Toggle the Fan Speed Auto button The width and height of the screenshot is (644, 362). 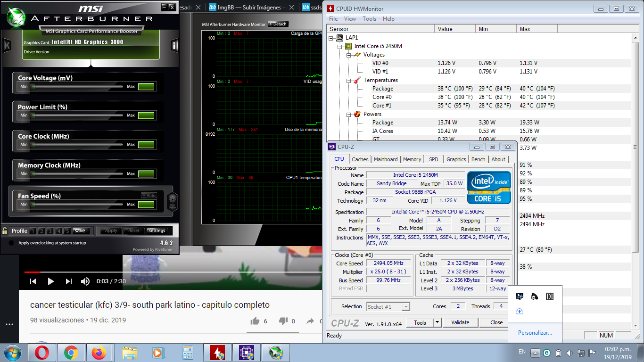coord(149,195)
